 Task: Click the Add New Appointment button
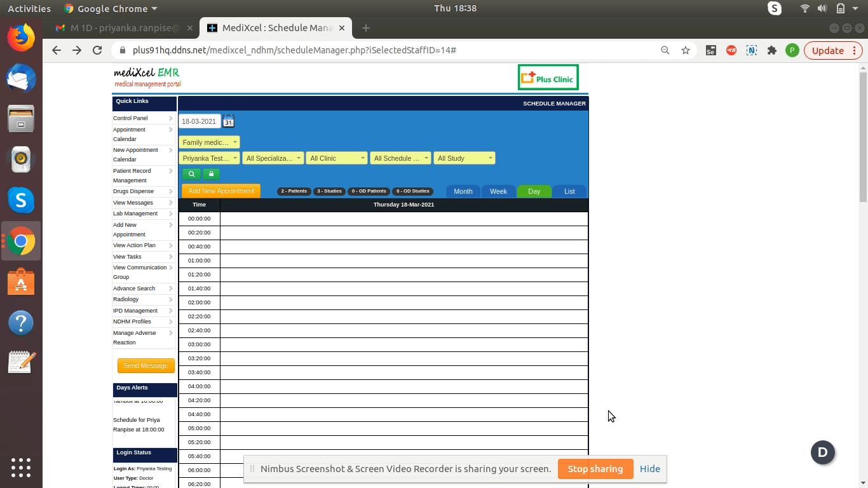[221, 191]
